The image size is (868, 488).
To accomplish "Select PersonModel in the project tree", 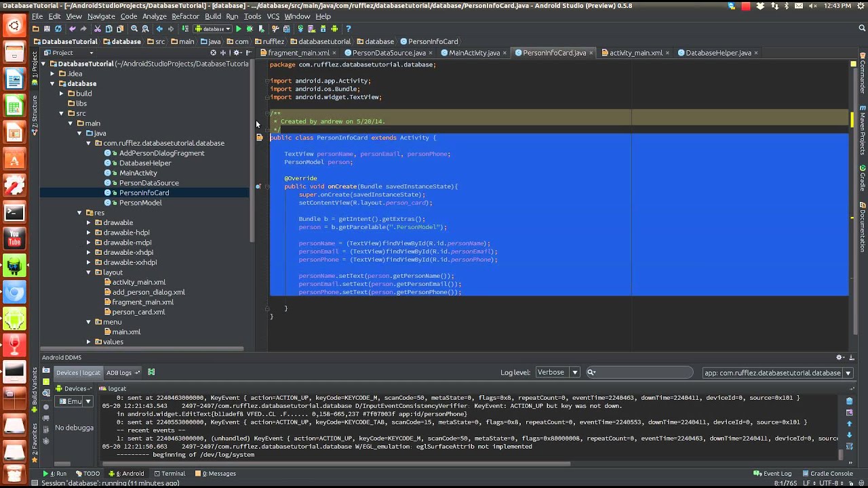I will pyautogui.click(x=140, y=203).
